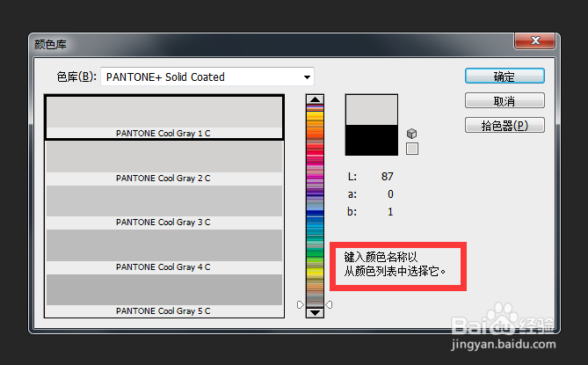The width and height of the screenshot is (588, 365).
Task: Click the left triangle marker beside the color strip
Action: 300,304
